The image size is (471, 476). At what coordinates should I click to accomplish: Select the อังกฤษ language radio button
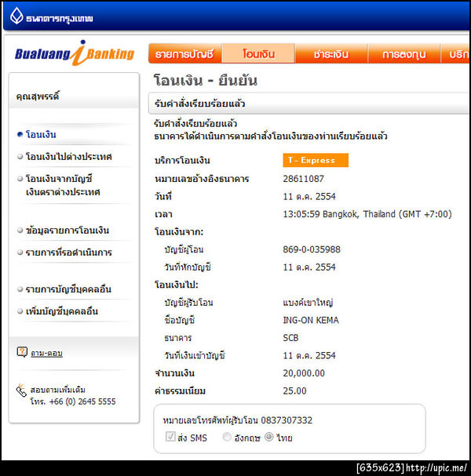tap(227, 437)
